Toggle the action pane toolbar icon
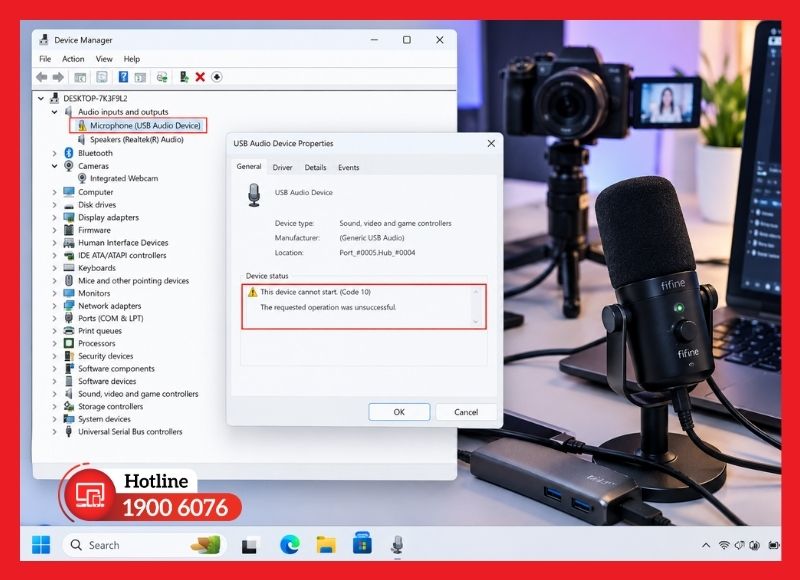Image resolution: width=800 pixels, height=580 pixels. [x=140, y=77]
